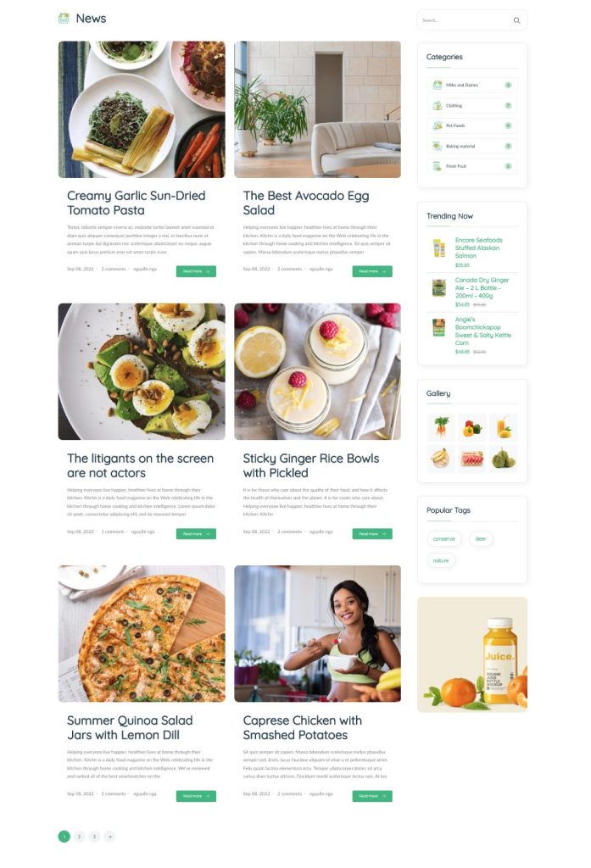
Task: Select the Fresh Fruit category icon
Action: coord(437,166)
